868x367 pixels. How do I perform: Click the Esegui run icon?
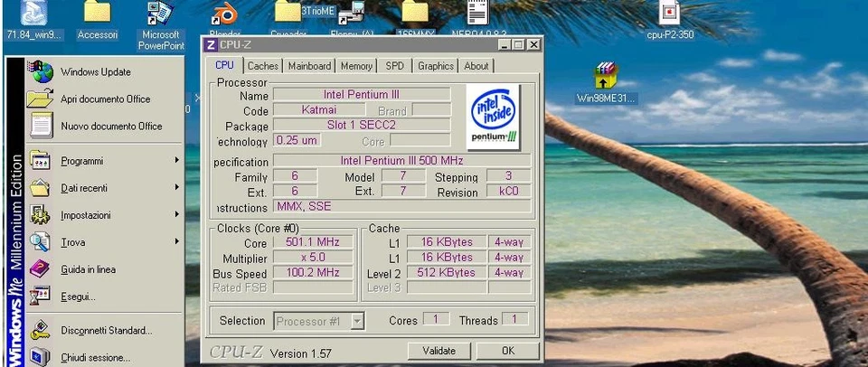click(x=40, y=296)
